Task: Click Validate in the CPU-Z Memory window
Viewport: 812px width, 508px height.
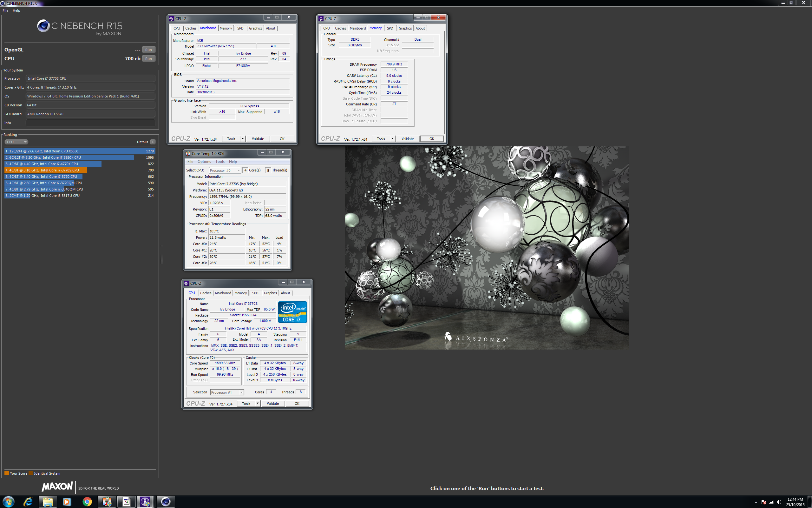Action: point(407,139)
